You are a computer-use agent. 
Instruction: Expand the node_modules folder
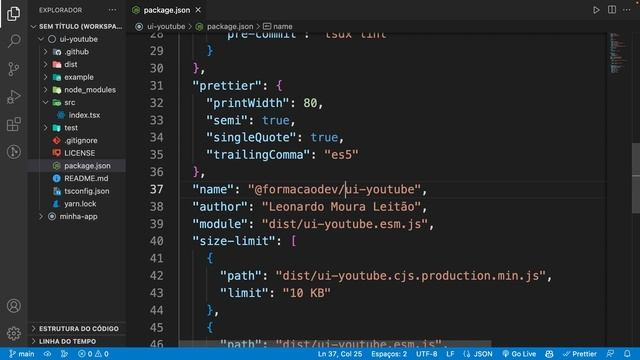pyautogui.click(x=45, y=90)
